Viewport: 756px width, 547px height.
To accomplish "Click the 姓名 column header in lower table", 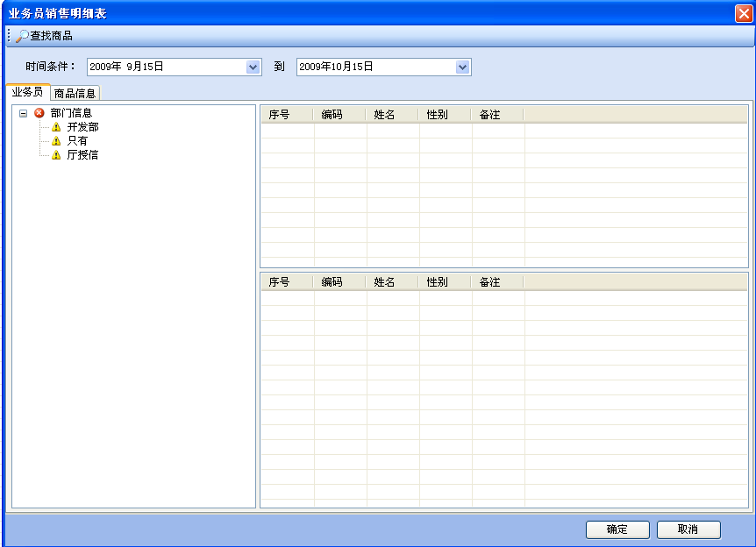I will pos(392,282).
